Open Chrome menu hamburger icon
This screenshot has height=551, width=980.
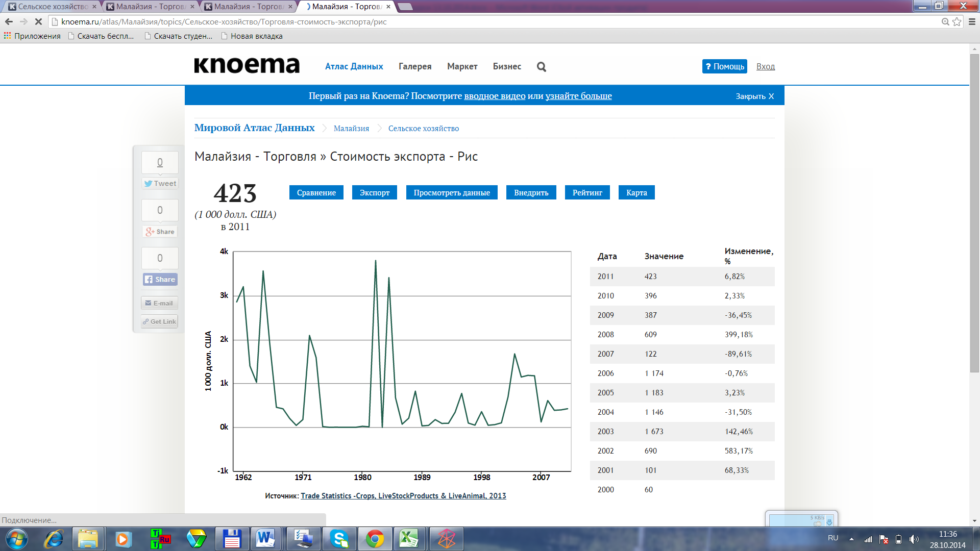[x=972, y=22]
